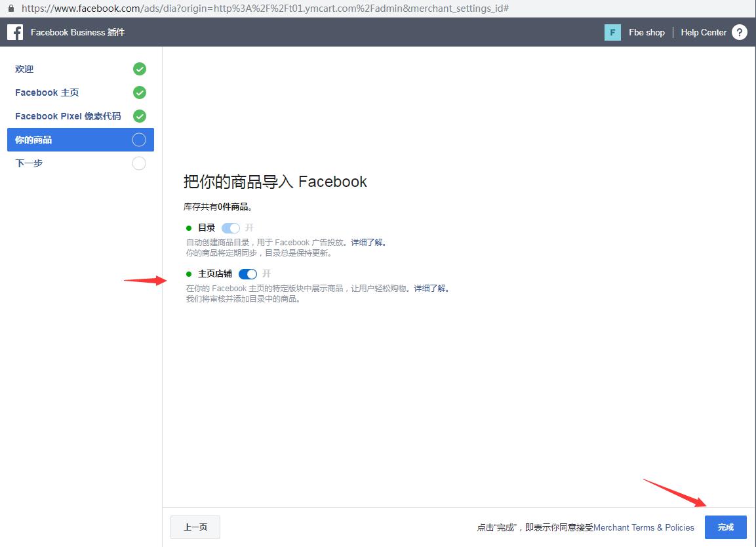Click the green checkmark beside Facebook 主页
The image size is (756, 547).
click(139, 92)
